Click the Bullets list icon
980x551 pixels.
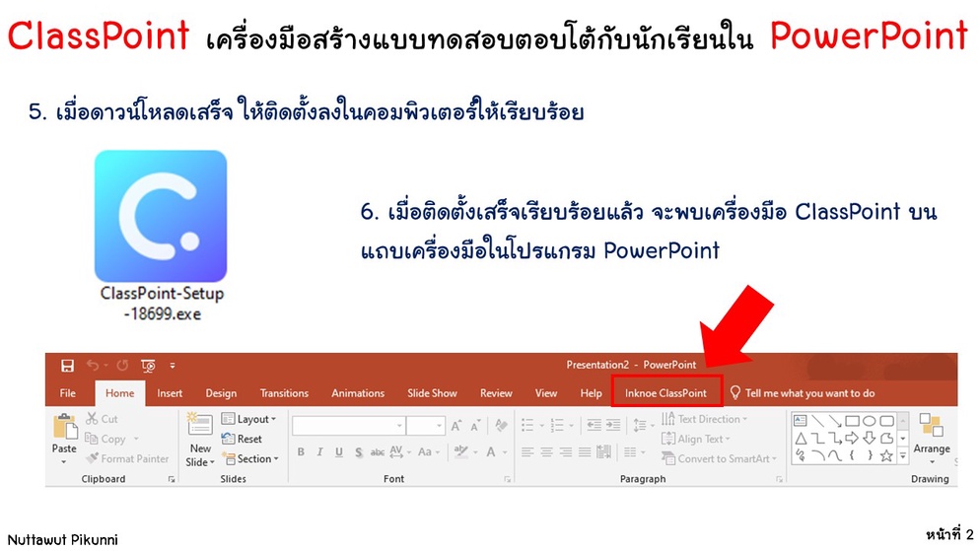(x=527, y=426)
